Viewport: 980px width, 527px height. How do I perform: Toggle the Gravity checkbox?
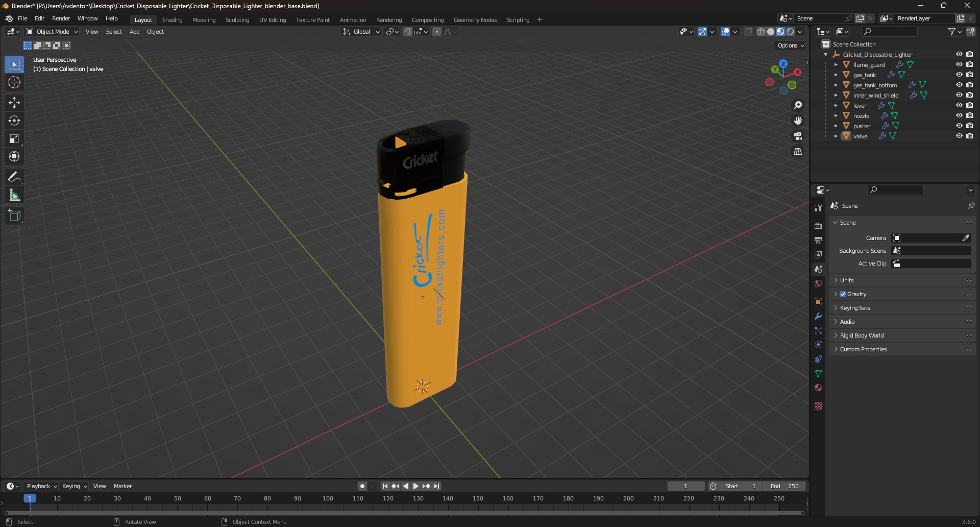pyautogui.click(x=843, y=294)
